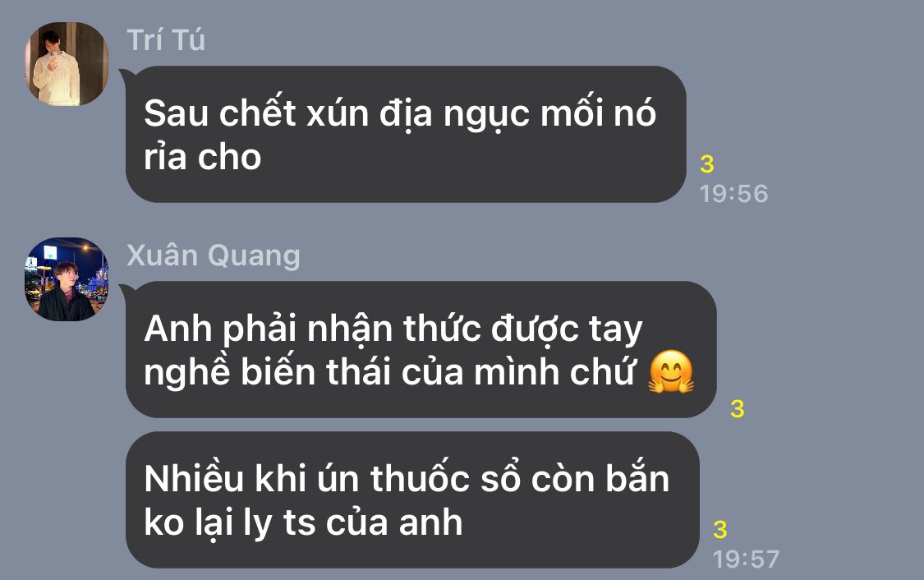Click read count 3 beside hugging emoji message
The width and height of the screenshot is (924, 580).
737,408
